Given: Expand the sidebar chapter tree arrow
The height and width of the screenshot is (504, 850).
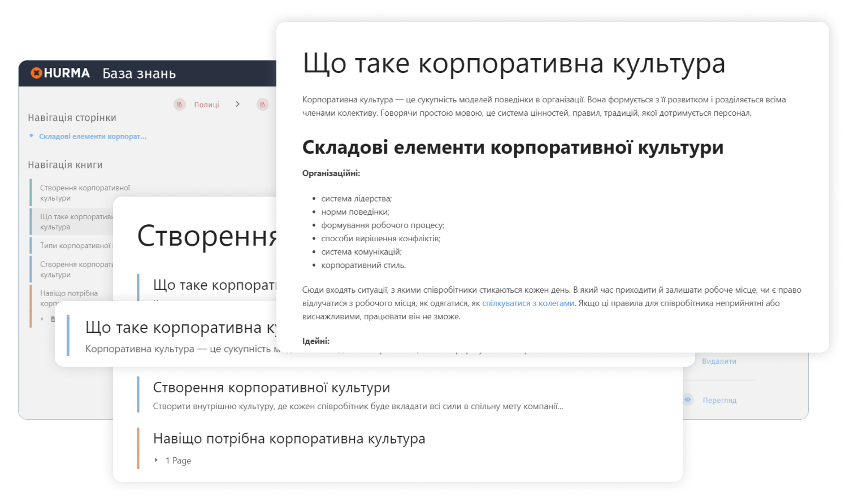Looking at the screenshot, I should click(x=42, y=319).
